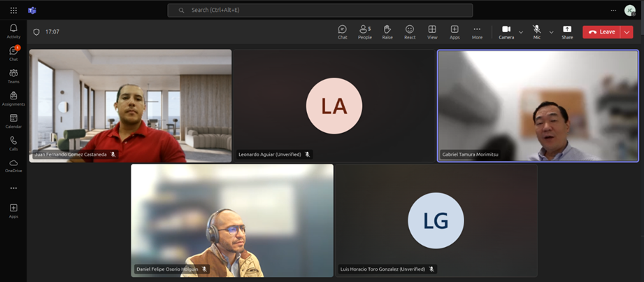Toggle the Camera on or off
The height and width of the screenshot is (282, 644).
coord(506,31)
